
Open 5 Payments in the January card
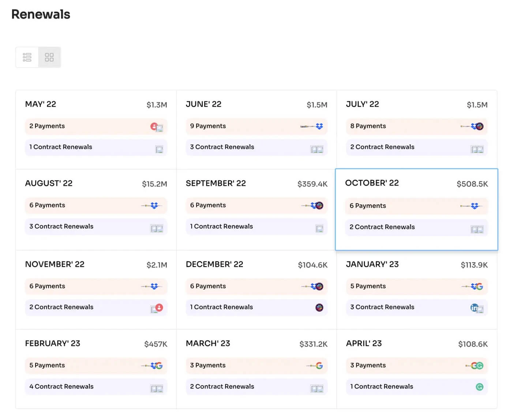click(x=416, y=287)
